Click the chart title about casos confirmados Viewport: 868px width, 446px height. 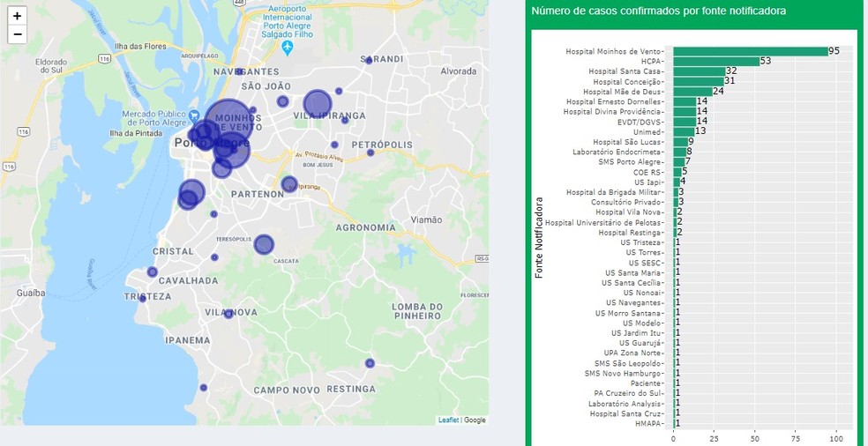(x=658, y=11)
